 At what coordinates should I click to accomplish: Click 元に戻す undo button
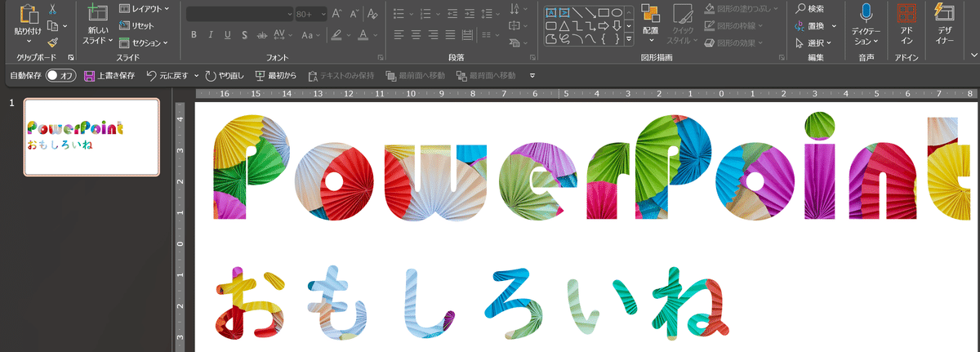(167, 75)
